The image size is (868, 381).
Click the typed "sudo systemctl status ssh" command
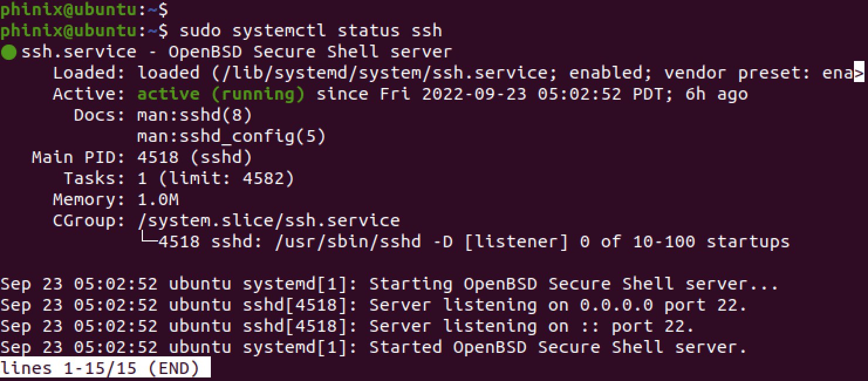tap(310, 30)
